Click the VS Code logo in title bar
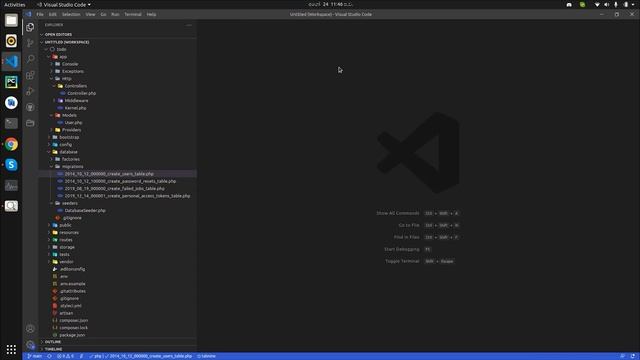 (28, 14)
